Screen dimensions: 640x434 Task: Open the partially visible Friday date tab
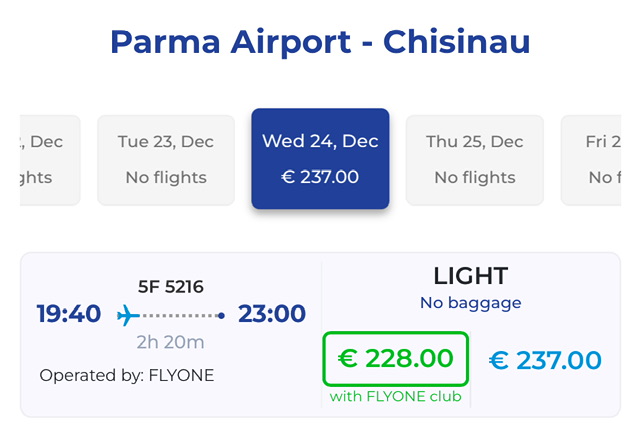tap(598, 160)
